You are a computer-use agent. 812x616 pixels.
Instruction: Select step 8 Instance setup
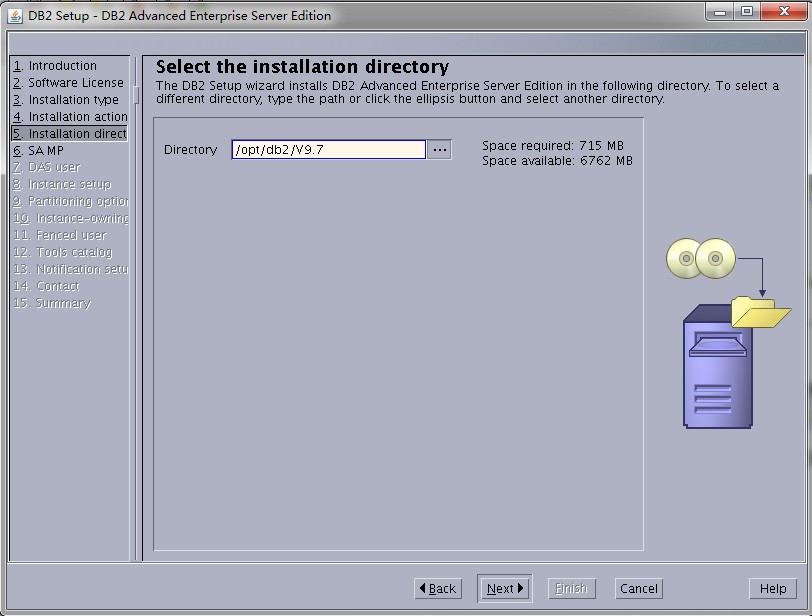[62, 184]
